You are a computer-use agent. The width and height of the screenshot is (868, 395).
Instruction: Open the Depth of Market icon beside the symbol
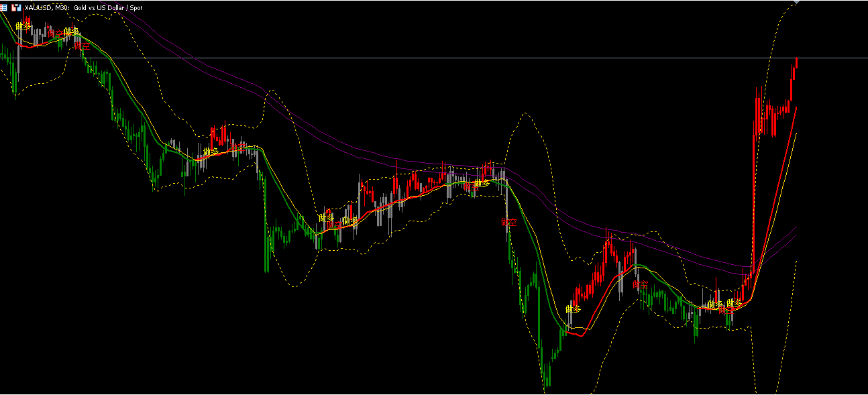pos(3,7)
